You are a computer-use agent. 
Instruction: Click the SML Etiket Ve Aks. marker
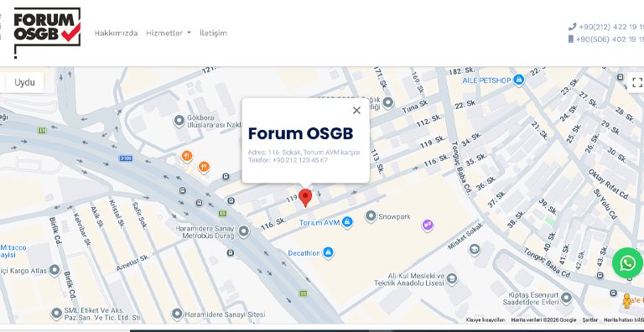(x=56, y=314)
